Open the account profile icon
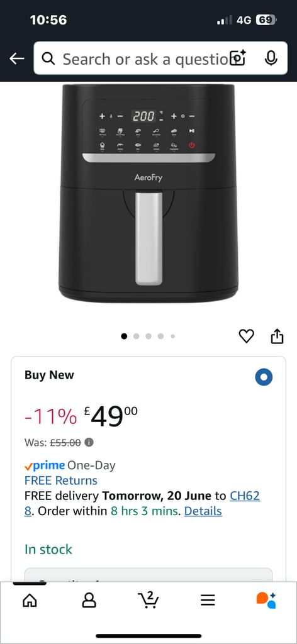297x644 pixels. (x=89, y=601)
